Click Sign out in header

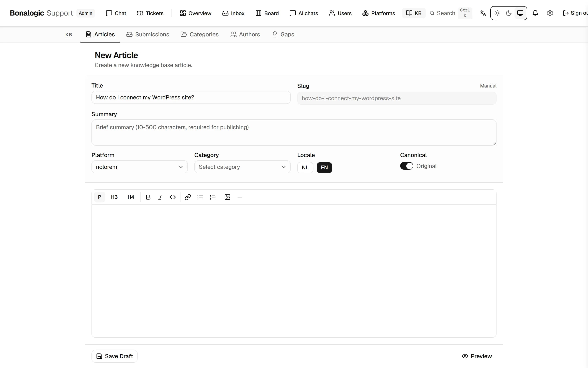pos(575,13)
